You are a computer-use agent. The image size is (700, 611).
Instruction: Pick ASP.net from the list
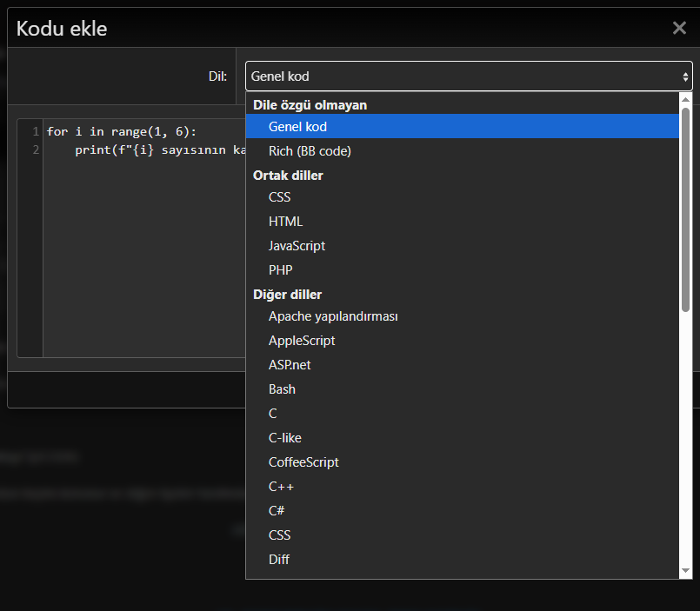(462, 365)
